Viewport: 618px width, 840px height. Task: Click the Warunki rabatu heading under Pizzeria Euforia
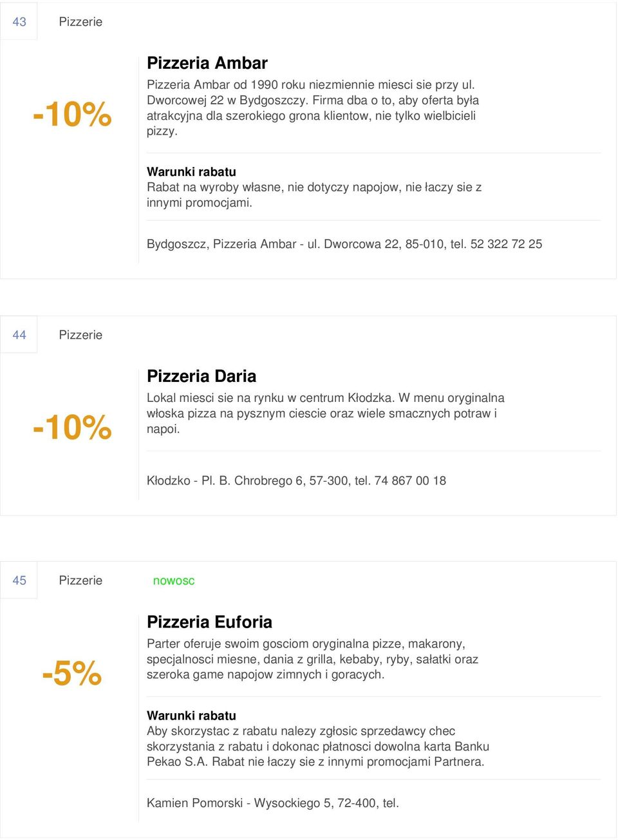click(191, 716)
